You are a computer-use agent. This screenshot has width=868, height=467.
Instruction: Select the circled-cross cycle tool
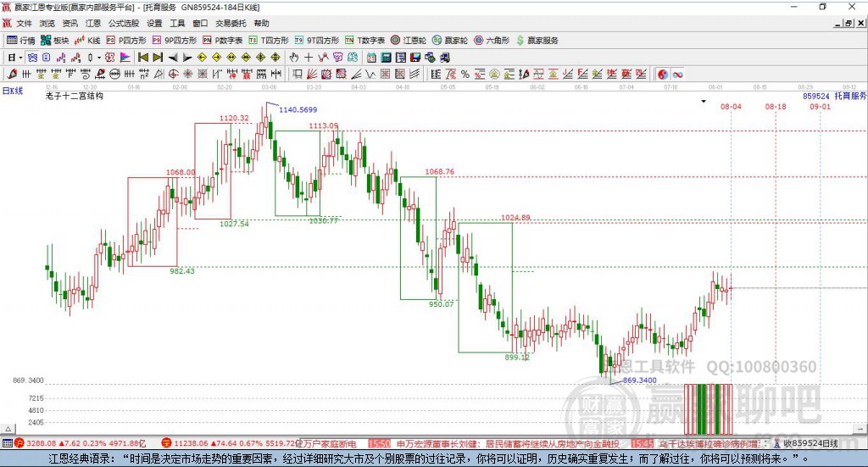[173, 74]
